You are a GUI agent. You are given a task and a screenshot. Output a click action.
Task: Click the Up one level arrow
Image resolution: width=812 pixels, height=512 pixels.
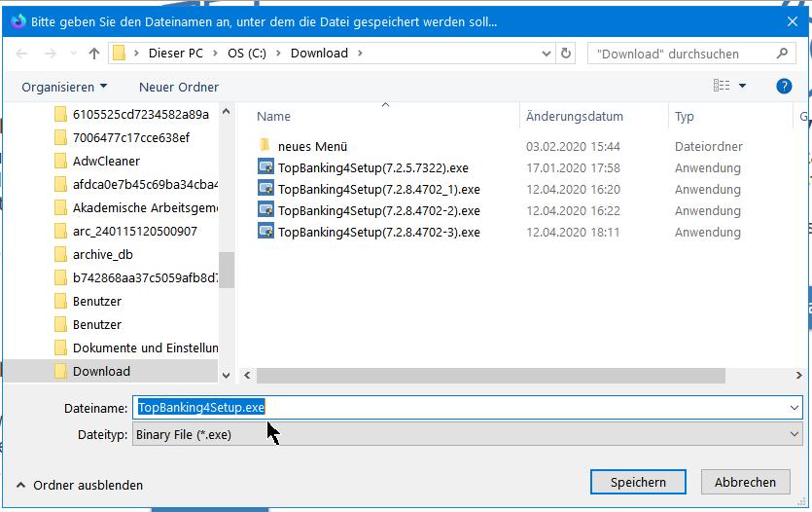94,54
